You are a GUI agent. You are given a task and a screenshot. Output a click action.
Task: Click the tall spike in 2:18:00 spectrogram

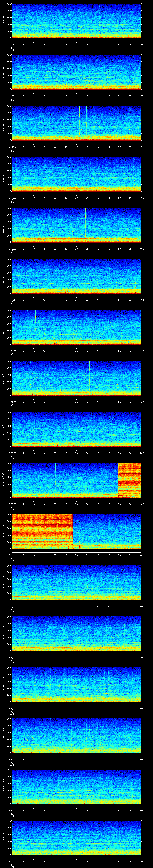click(86, 222)
